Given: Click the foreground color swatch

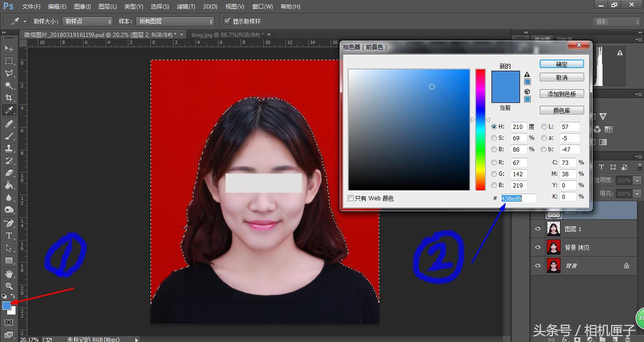Looking at the screenshot, I should click(7, 306).
